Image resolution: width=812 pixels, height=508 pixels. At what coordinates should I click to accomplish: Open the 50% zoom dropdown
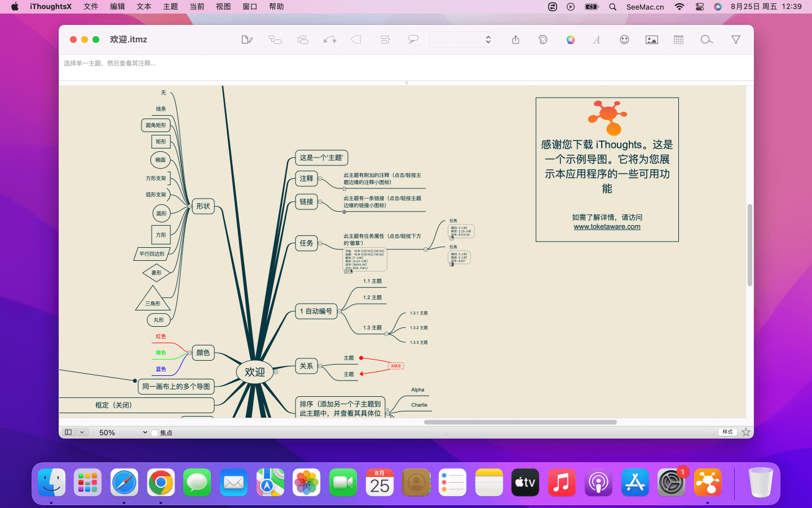[x=123, y=432]
